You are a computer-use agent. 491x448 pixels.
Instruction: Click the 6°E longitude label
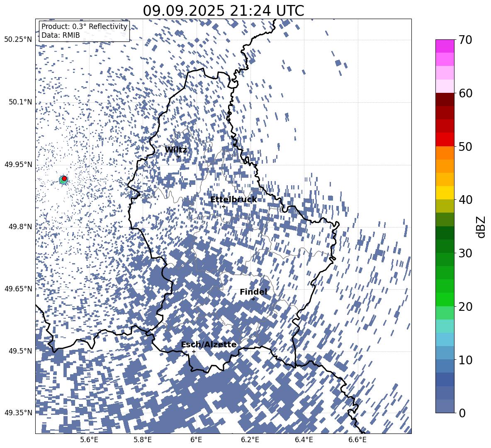196,440
